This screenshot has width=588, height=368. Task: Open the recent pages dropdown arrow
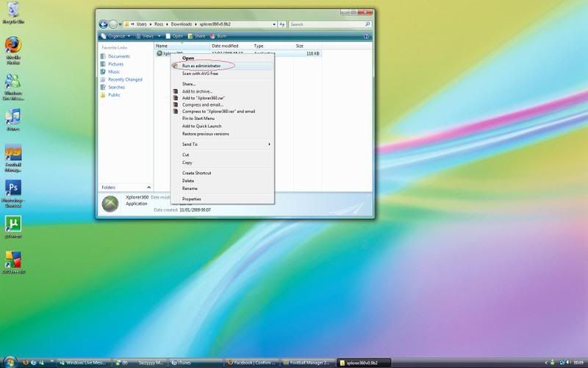(120, 24)
